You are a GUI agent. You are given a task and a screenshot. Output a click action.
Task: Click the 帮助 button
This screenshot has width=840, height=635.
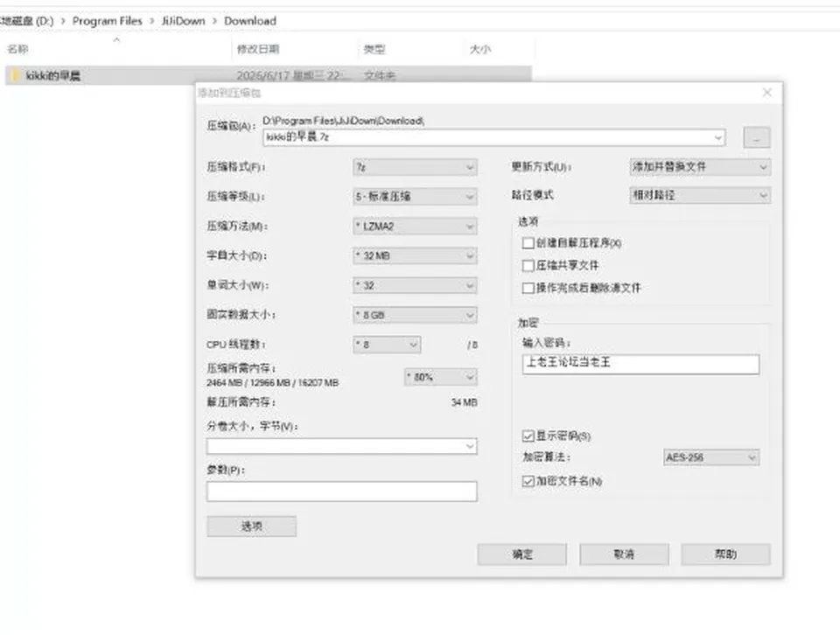click(726, 555)
